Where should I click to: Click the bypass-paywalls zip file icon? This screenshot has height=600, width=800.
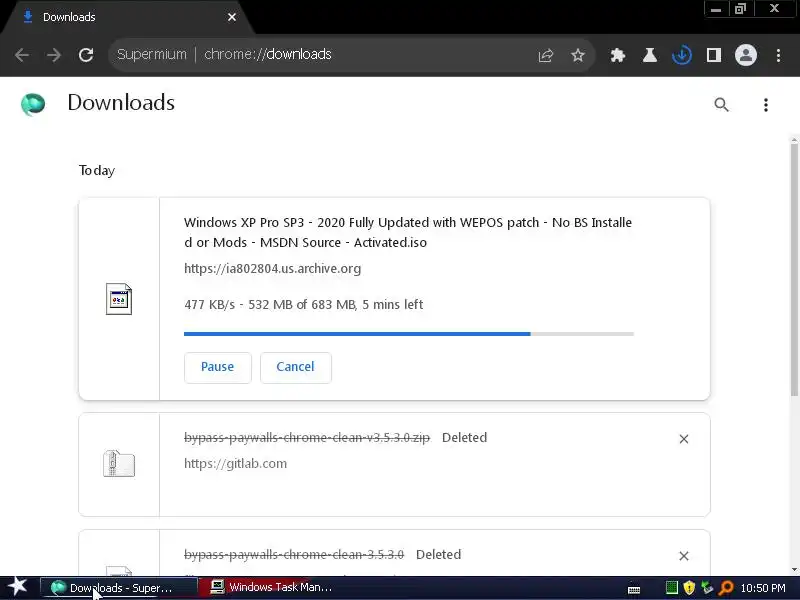[x=119, y=463]
